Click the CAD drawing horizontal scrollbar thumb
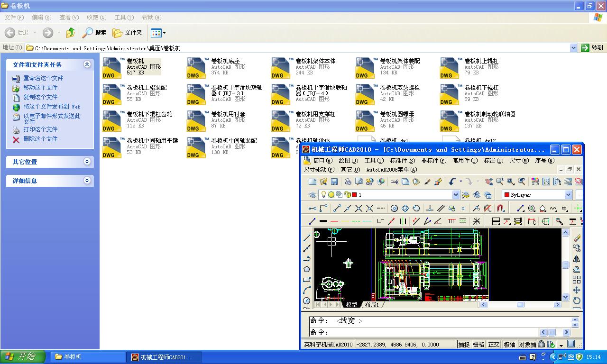This screenshot has height=364, width=607. (520, 305)
